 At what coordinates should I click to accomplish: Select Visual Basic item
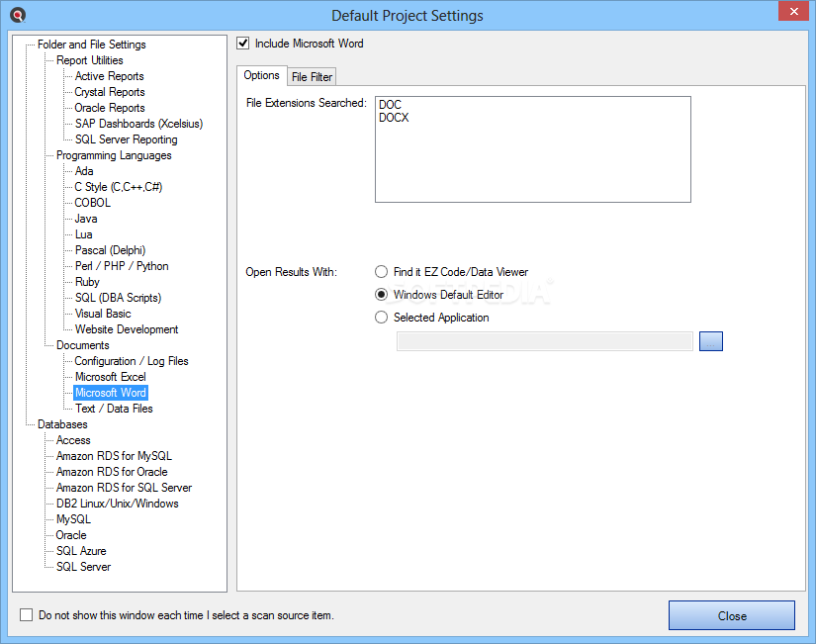coord(103,314)
